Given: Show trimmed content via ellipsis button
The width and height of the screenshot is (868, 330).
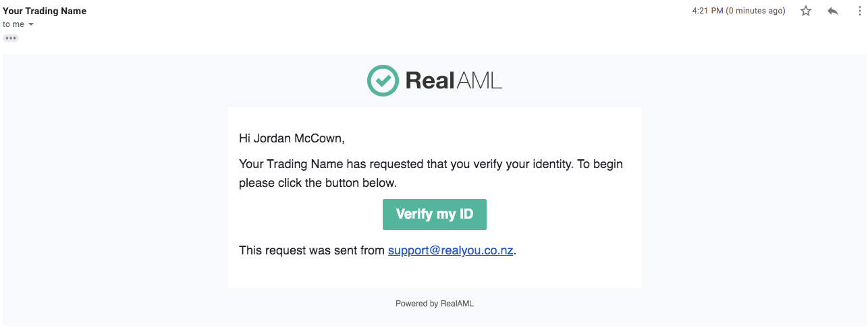Looking at the screenshot, I should pyautogui.click(x=11, y=38).
